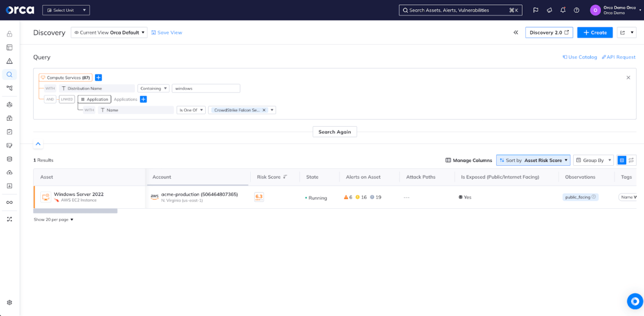Click the Orca Demo user avatar
The image size is (644, 316).
coord(595,10)
